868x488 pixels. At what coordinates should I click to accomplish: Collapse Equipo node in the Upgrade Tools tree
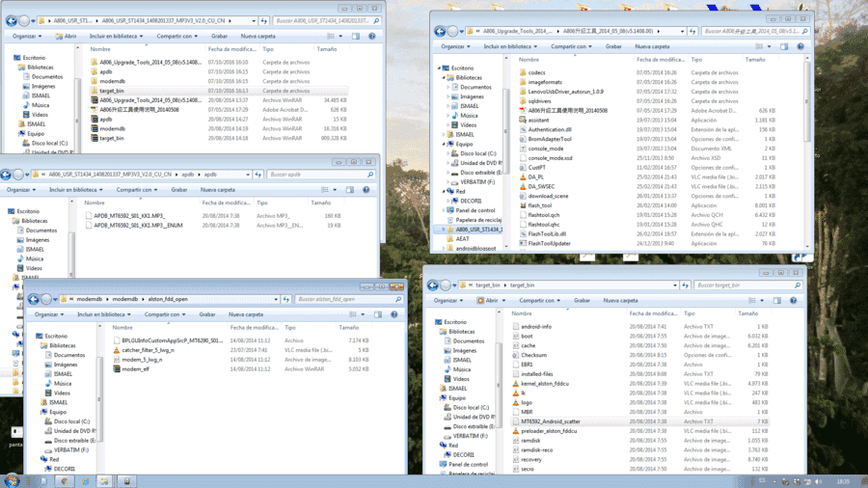point(445,145)
